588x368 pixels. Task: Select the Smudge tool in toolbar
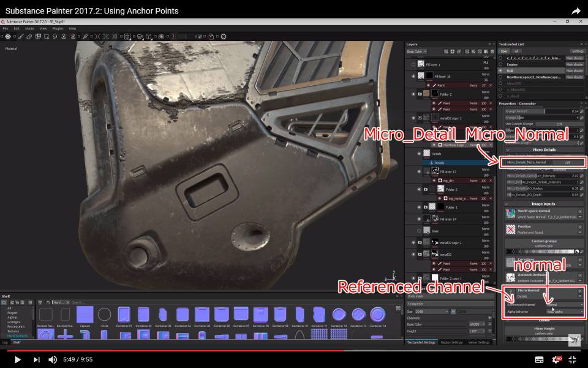pyautogui.click(x=55, y=36)
